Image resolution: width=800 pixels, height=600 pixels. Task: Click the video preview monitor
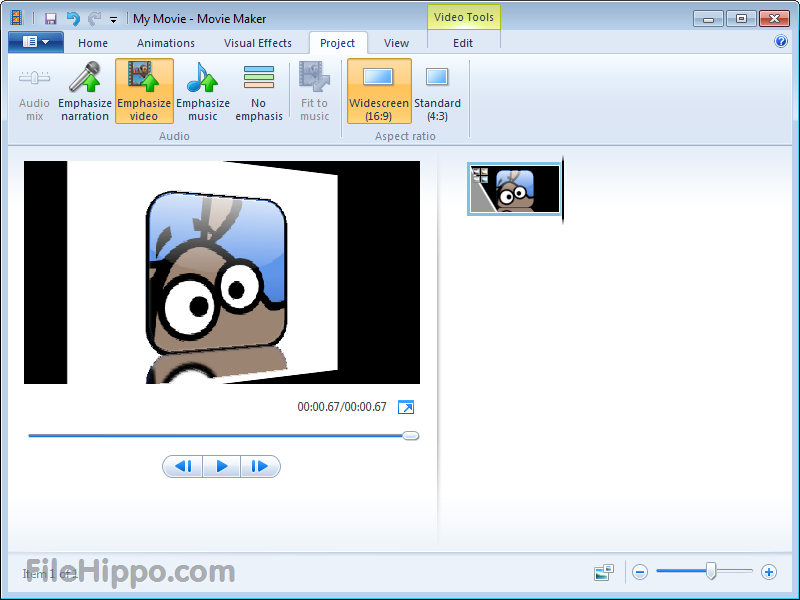point(222,272)
